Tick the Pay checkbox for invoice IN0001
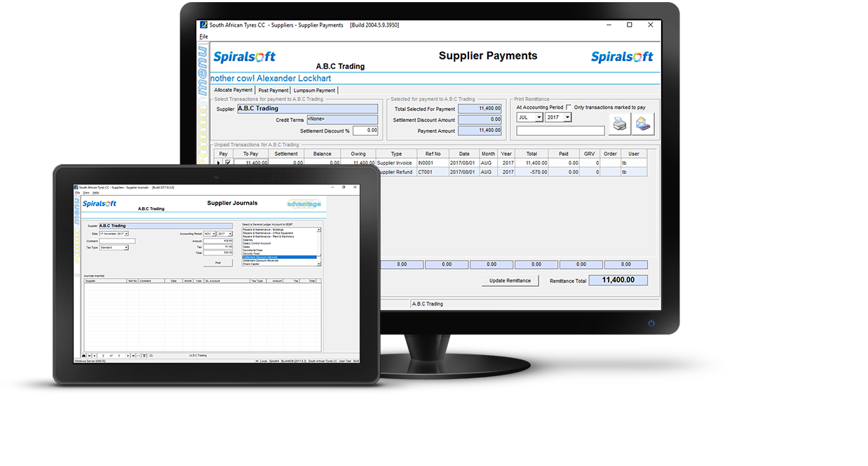The image size is (868, 466). (228, 163)
